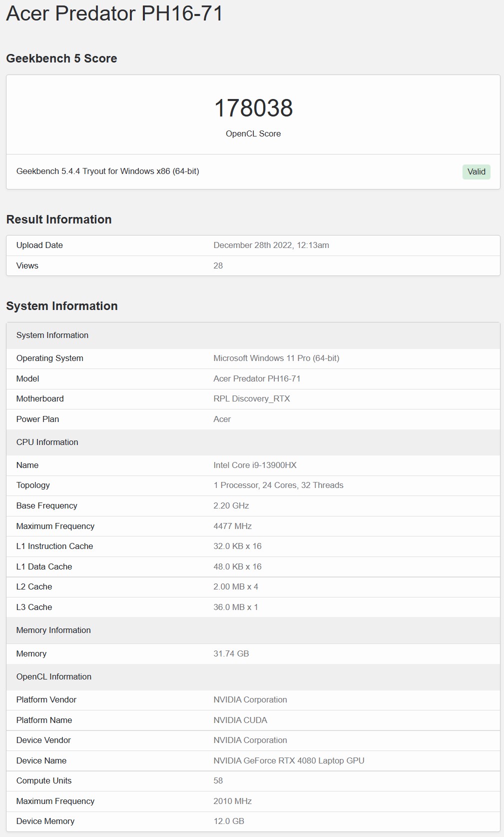The image size is (504, 837).
Task: Click the Acer Predator PH16-71 page title
Action: [x=114, y=13]
